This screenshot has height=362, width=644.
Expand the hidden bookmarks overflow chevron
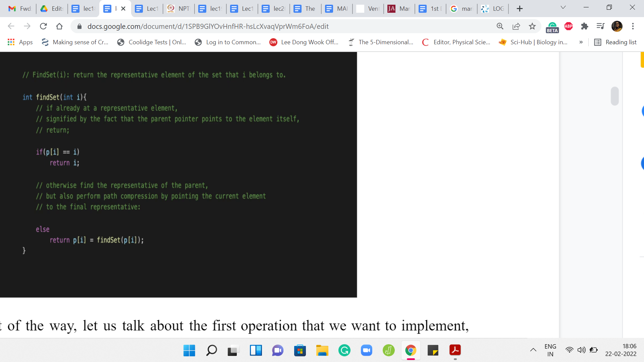[581, 42]
